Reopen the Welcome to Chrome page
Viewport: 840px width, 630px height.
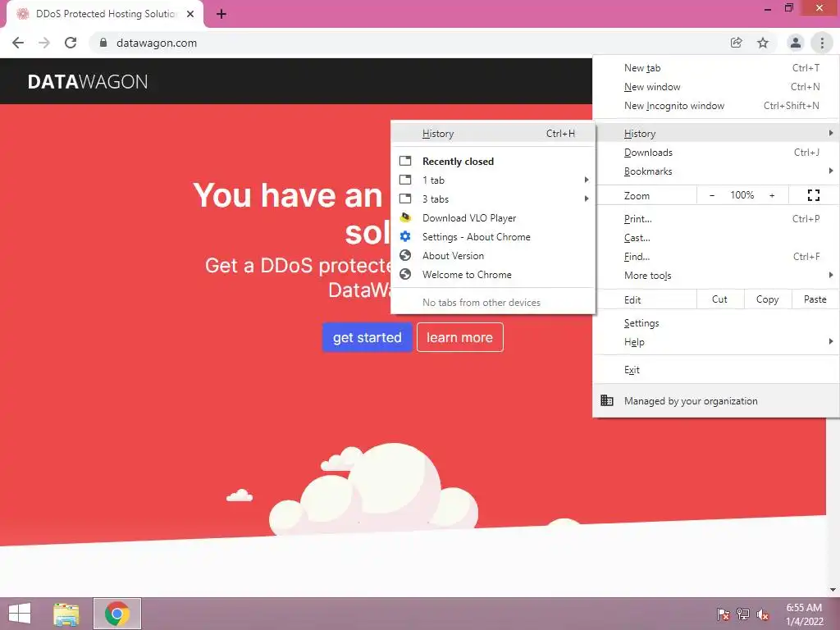coord(493,274)
